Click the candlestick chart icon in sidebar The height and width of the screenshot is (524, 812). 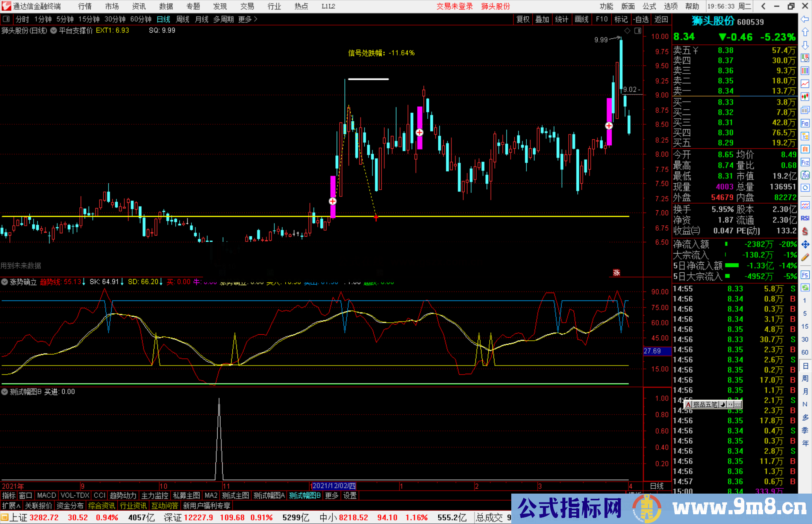805,97
